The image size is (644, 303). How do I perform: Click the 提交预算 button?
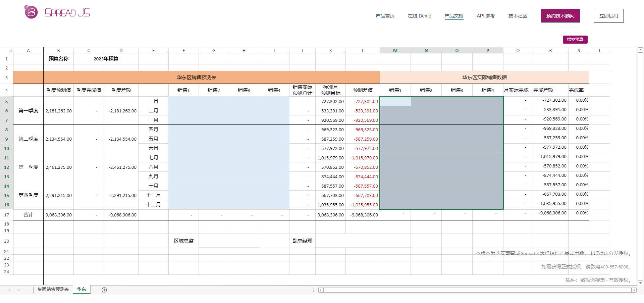click(575, 39)
